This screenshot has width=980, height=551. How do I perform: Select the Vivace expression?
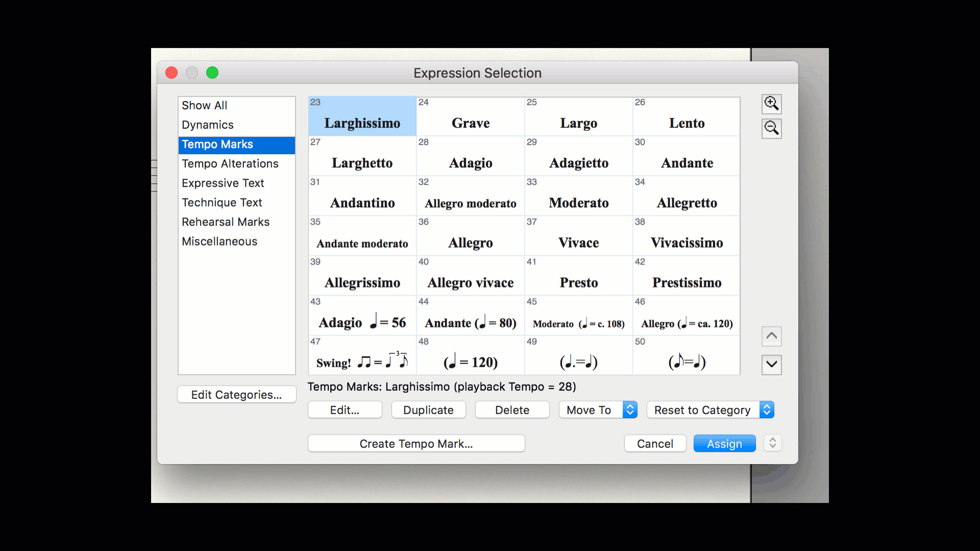coord(579,236)
